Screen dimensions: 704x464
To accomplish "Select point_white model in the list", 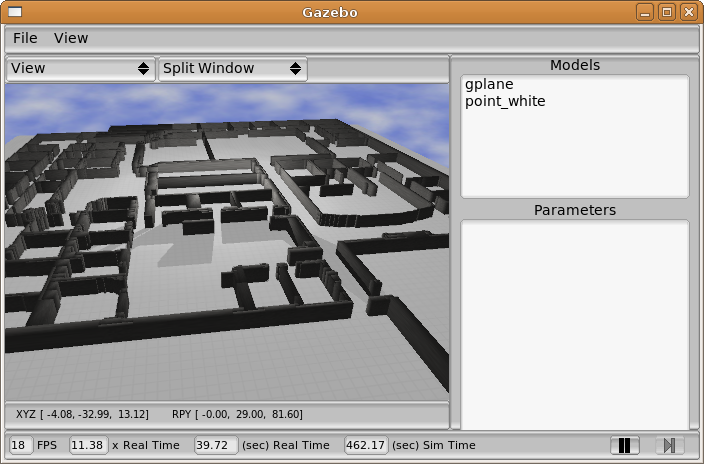I will 505,101.
